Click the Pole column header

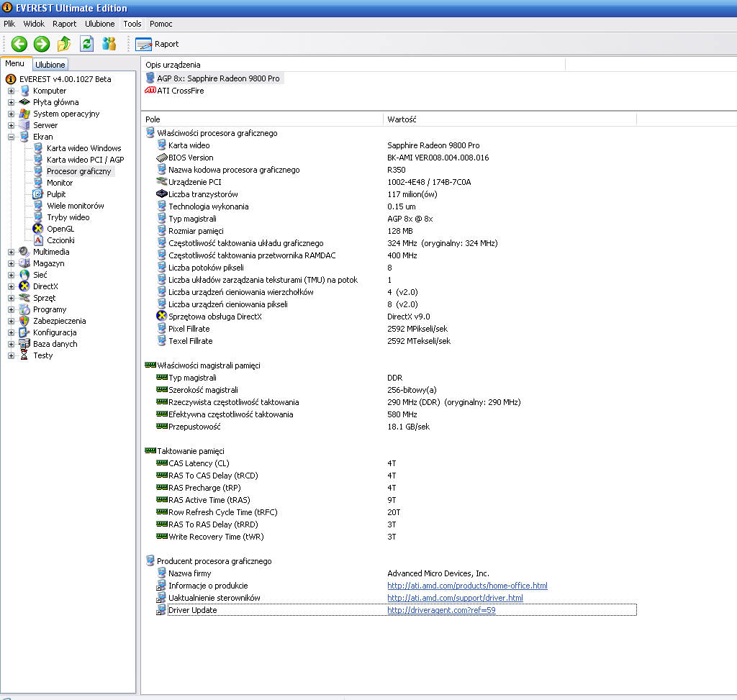pos(262,119)
